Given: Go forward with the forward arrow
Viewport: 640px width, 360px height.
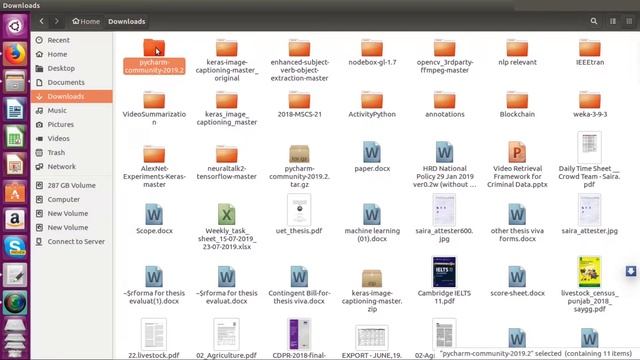Looking at the screenshot, I should pyautogui.click(x=57, y=21).
